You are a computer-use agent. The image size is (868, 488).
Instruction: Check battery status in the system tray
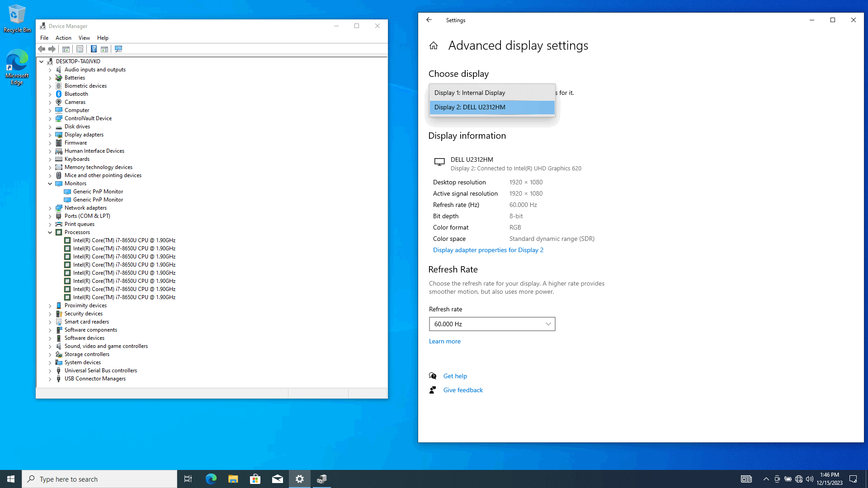(788, 479)
